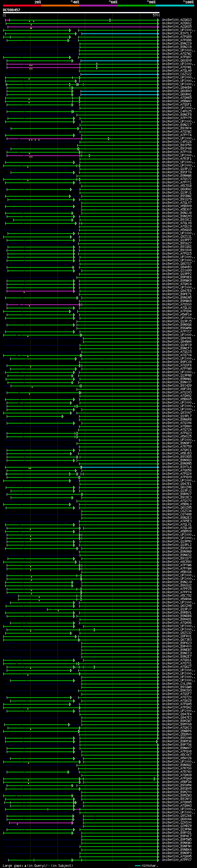
Task: Open hit UniRef100_B9N2I9
Action: click(177, 43)
